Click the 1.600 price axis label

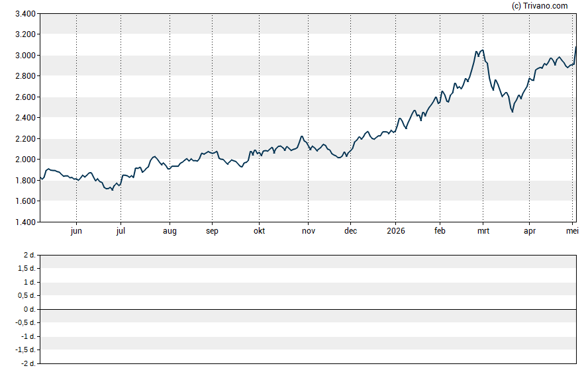[x=25, y=201]
